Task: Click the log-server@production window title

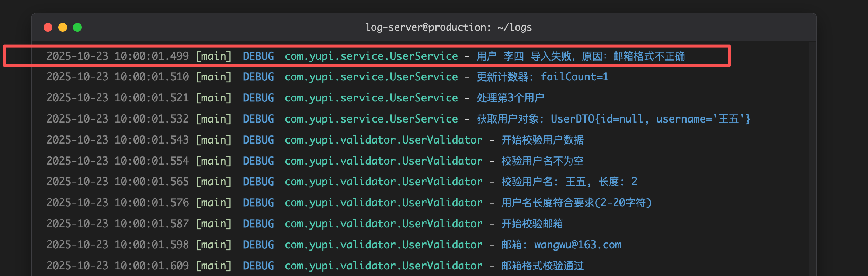Action: tap(448, 27)
